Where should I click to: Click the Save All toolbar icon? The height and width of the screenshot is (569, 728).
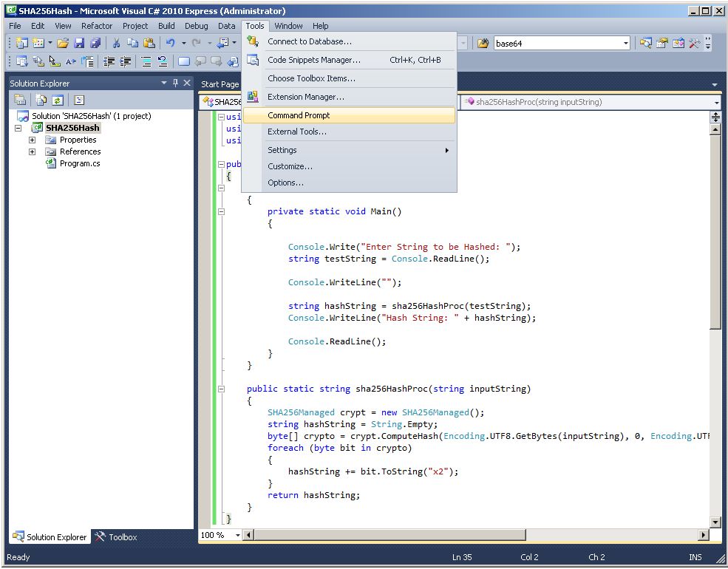click(95, 44)
